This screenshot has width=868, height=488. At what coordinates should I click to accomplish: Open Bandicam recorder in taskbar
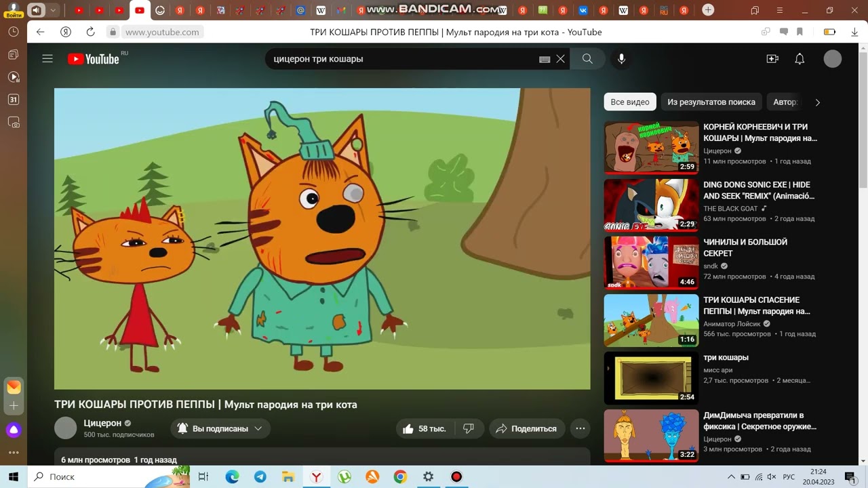click(x=456, y=476)
